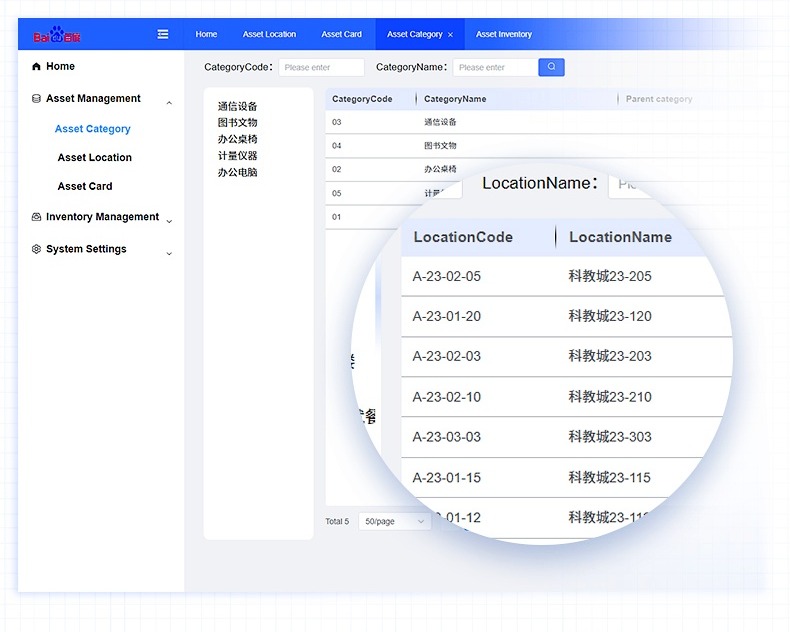This screenshot has height=632, width=790.
Task: Expand the Inventory Management menu chevron
Action: pos(169,221)
